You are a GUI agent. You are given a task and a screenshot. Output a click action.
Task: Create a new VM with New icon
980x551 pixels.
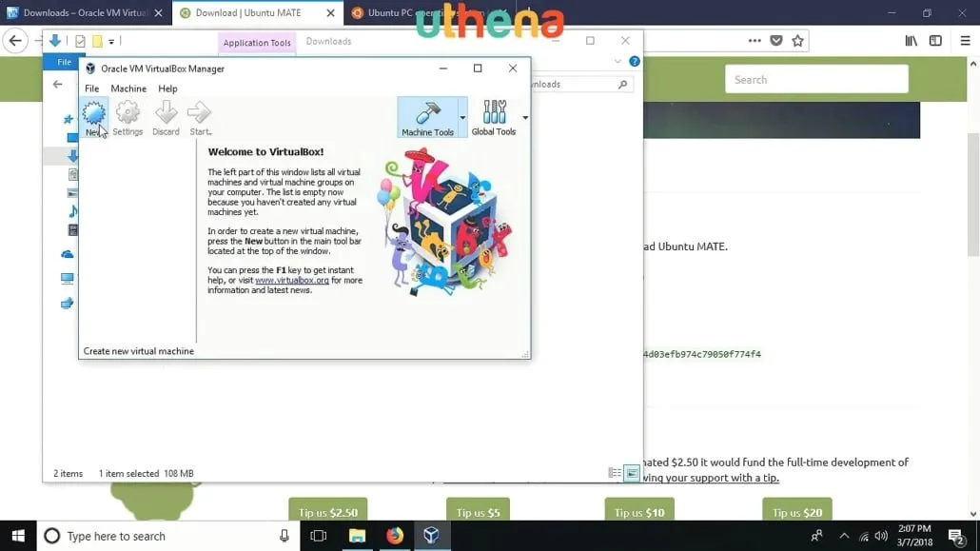click(x=94, y=118)
